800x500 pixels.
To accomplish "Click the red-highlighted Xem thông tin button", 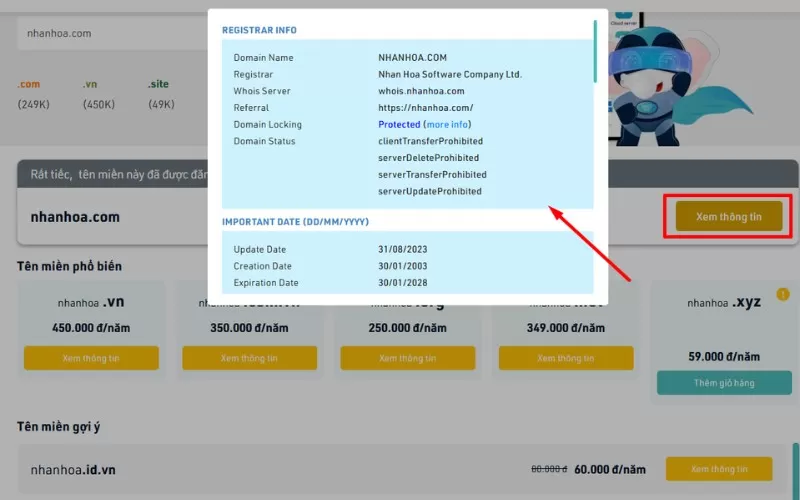I will pos(728,216).
